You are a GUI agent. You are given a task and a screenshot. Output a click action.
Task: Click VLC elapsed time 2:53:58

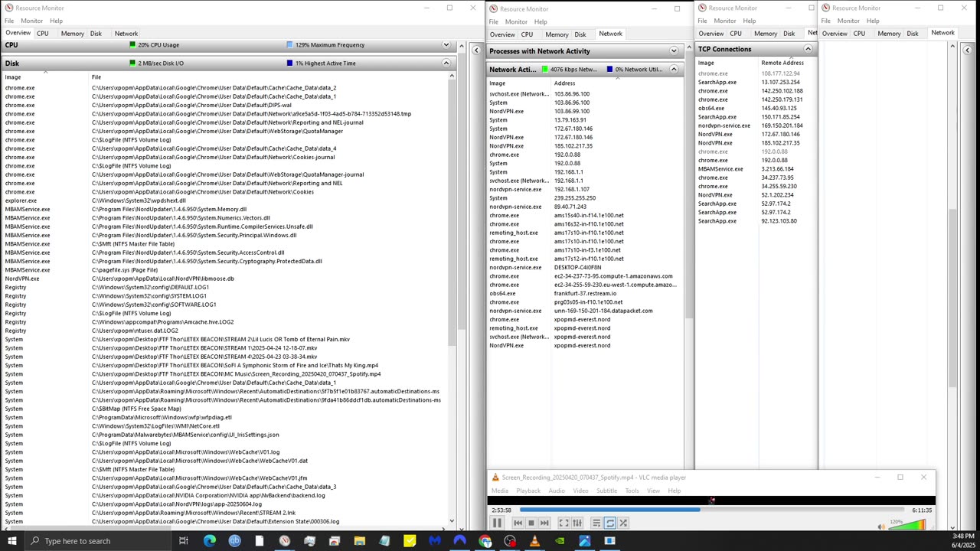[501, 510]
